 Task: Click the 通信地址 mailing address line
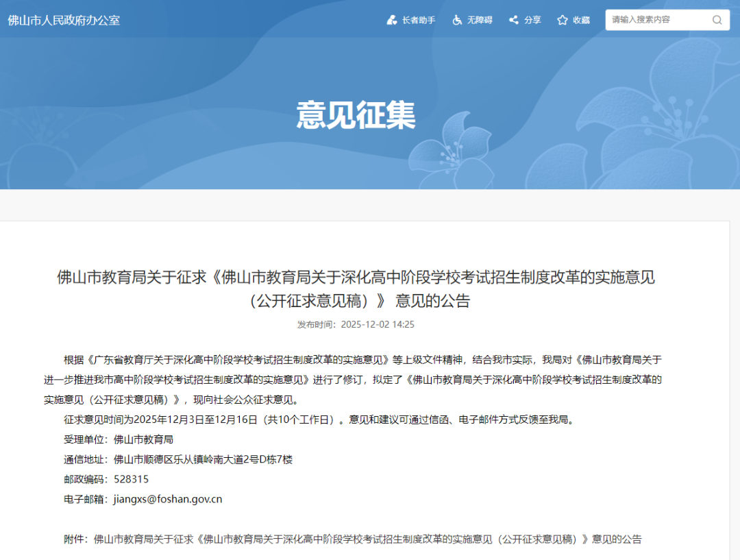(178, 459)
